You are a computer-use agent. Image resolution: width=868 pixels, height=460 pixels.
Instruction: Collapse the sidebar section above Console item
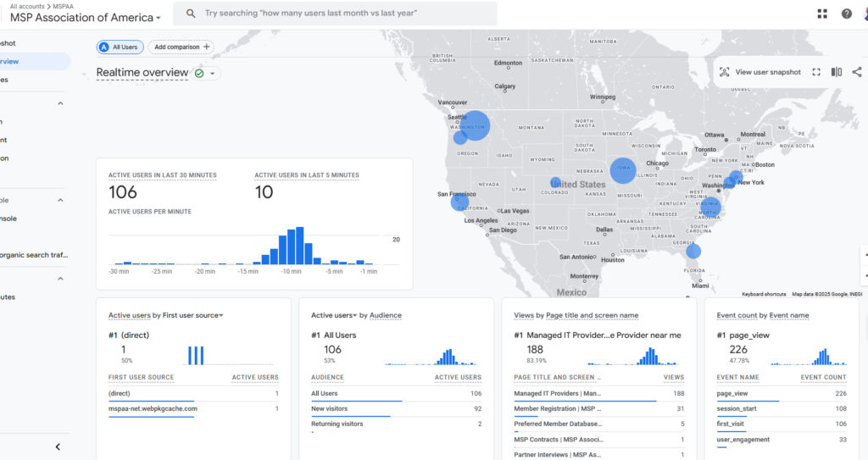tap(60, 201)
